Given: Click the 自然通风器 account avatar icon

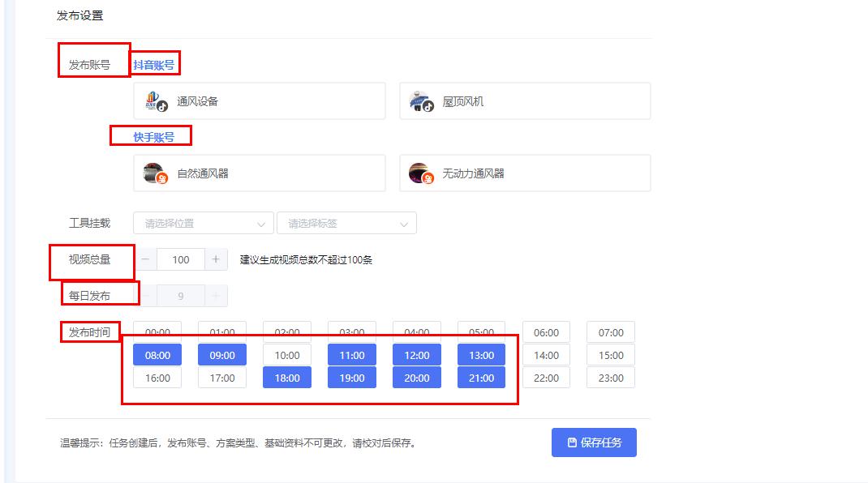Looking at the screenshot, I should pyautogui.click(x=153, y=172).
